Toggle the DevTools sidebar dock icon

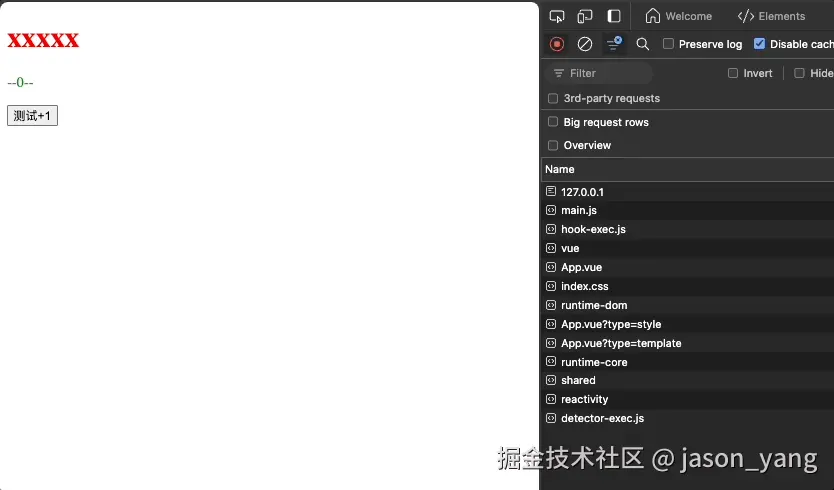click(x=614, y=16)
